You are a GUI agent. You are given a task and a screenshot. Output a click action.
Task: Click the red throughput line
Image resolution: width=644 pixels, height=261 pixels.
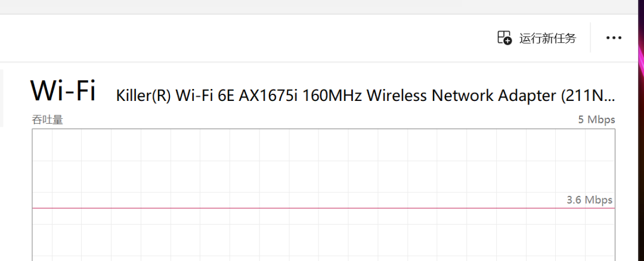coord(323,208)
